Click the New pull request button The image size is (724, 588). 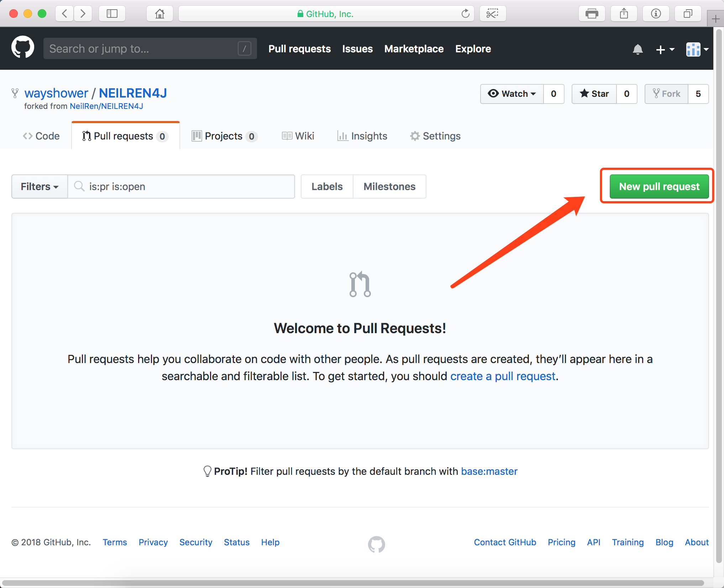(x=659, y=186)
